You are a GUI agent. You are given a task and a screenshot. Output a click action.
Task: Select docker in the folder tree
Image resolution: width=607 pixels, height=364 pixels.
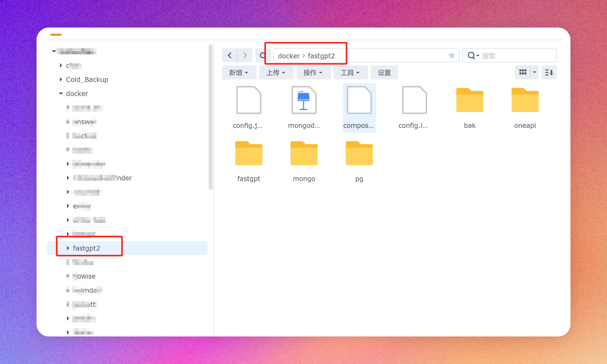point(77,94)
